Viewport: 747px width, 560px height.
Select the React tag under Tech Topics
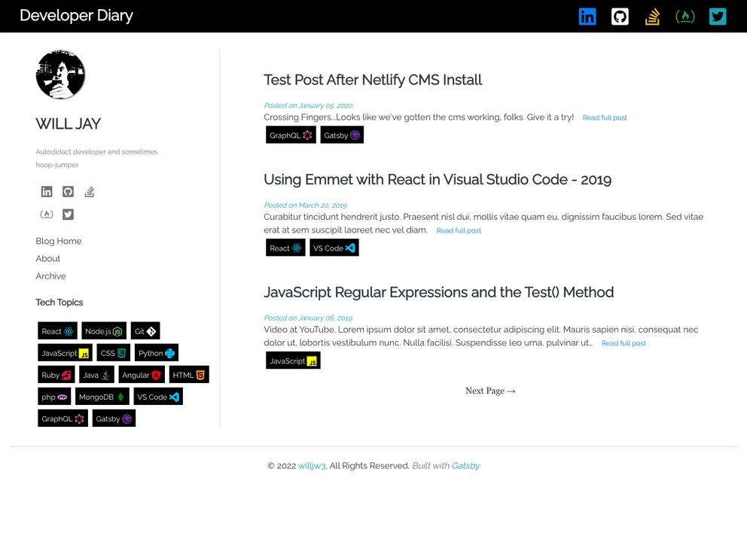point(56,330)
